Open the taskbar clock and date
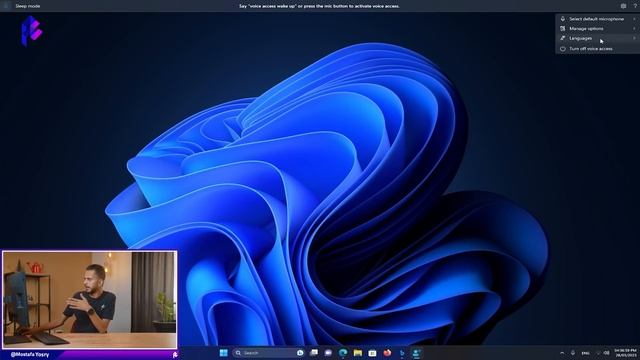The image size is (640, 360). [625, 353]
